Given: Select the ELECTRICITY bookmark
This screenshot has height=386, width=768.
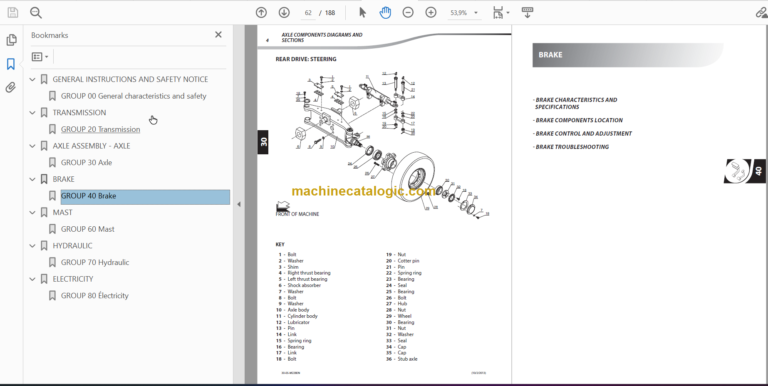Looking at the screenshot, I should click(73, 279).
